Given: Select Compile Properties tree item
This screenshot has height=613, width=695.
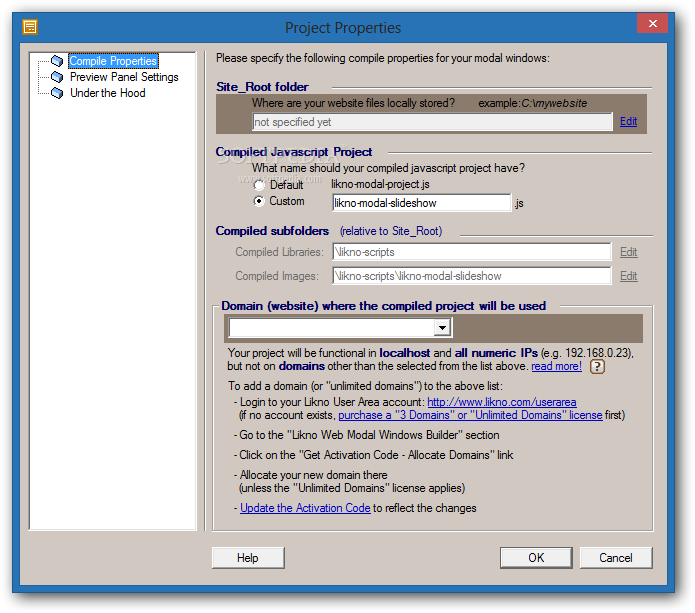Looking at the screenshot, I should pos(113,61).
